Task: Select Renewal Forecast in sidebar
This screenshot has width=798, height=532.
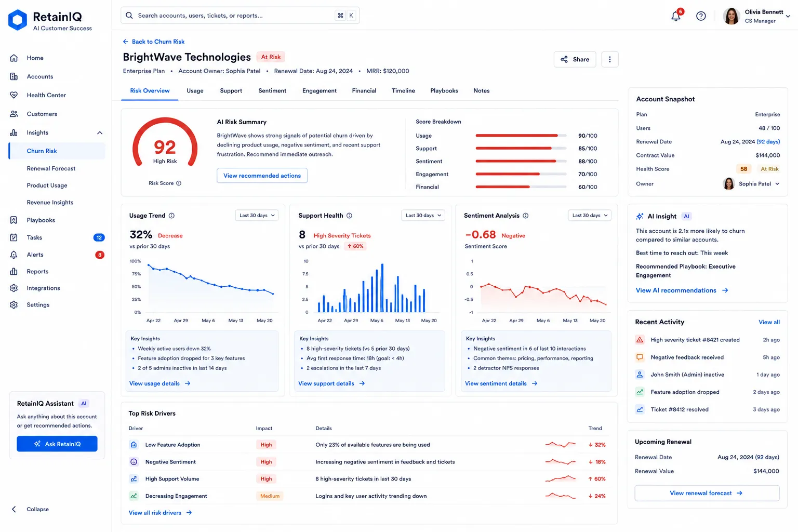Action: 51,169
